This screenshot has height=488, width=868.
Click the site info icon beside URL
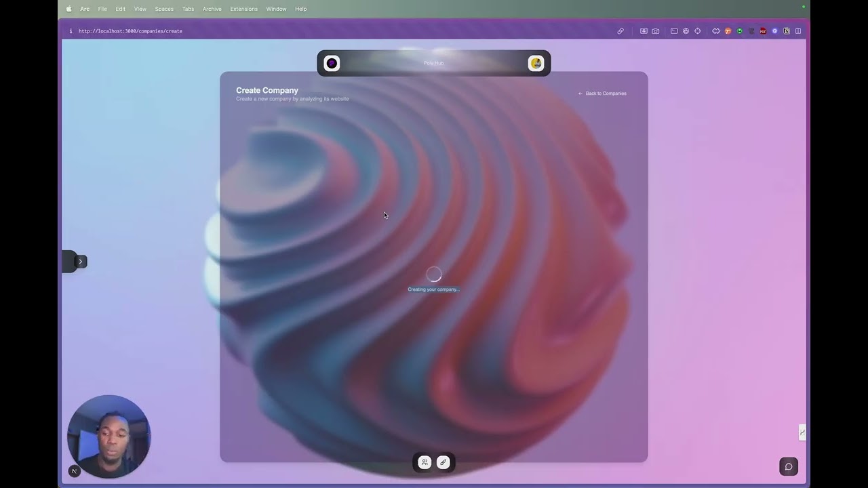tap(71, 31)
